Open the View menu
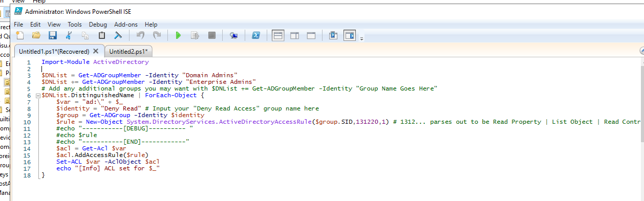The width and height of the screenshot is (644, 201). 54,24
